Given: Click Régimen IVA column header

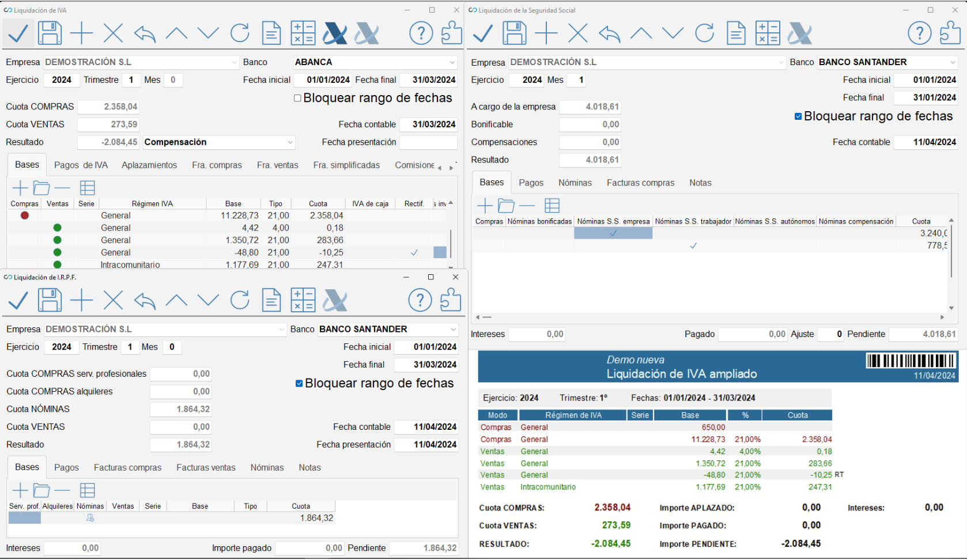Looking at the screenshot, I should 152,204.
